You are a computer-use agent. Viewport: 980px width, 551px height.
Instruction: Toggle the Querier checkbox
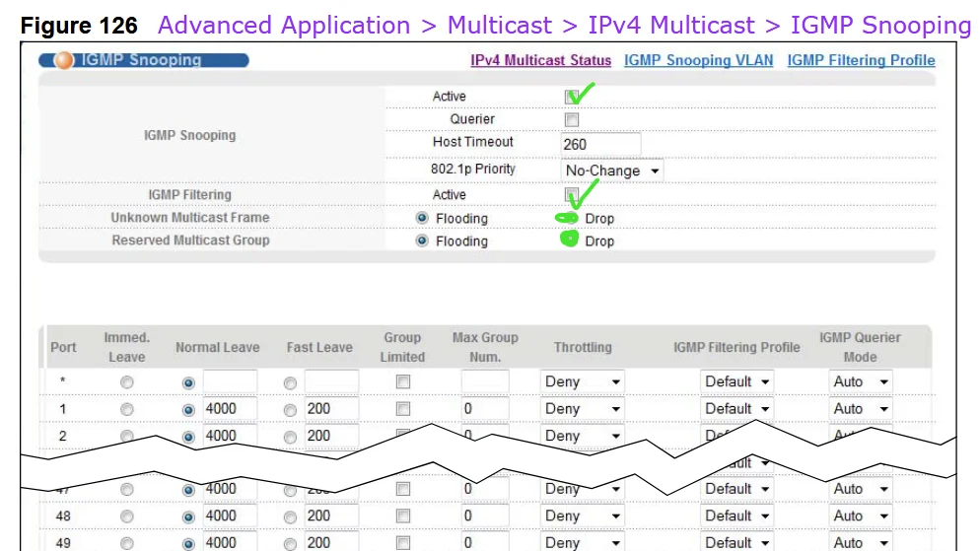coord(571,119)
